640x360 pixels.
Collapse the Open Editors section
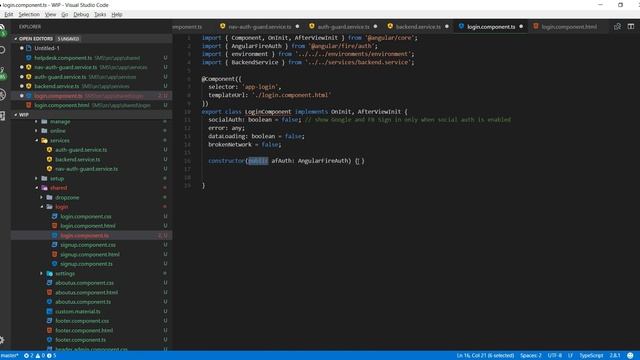coord(16,39)
